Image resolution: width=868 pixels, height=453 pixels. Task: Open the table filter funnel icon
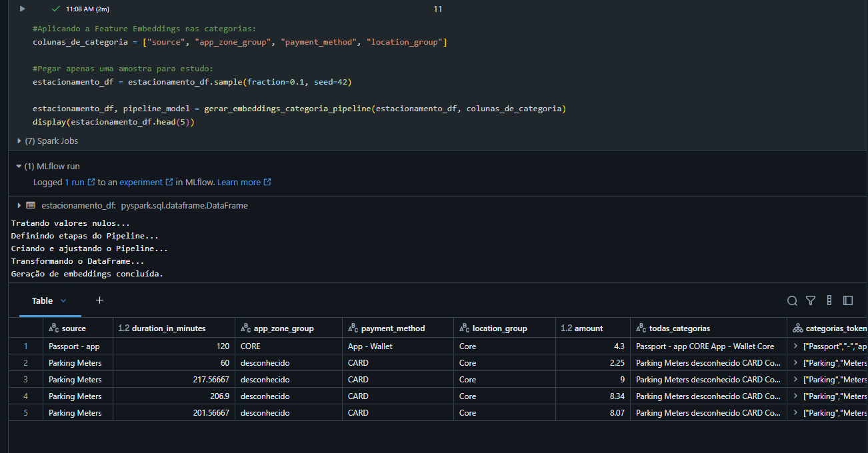coord(811,300)
